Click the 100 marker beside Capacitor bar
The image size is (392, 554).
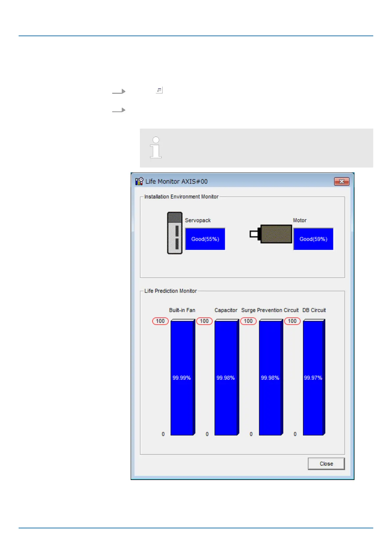click(204, 321)
